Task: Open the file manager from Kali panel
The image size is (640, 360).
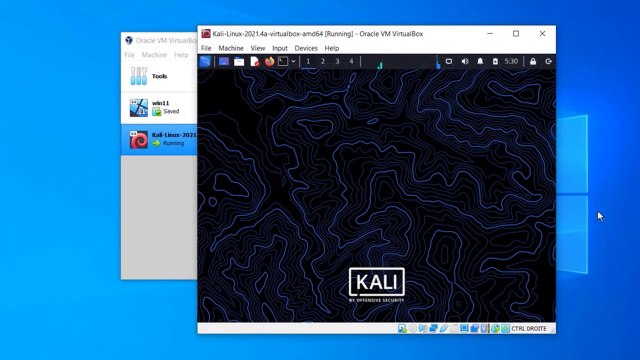Action: (239, 61)
